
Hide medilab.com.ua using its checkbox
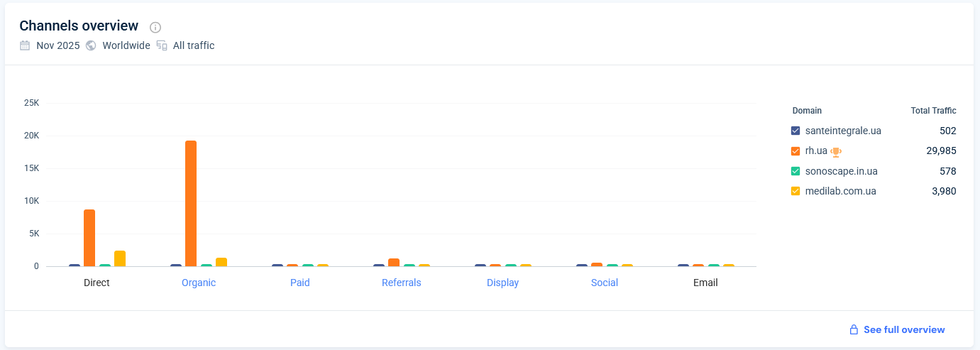point(795,191)
